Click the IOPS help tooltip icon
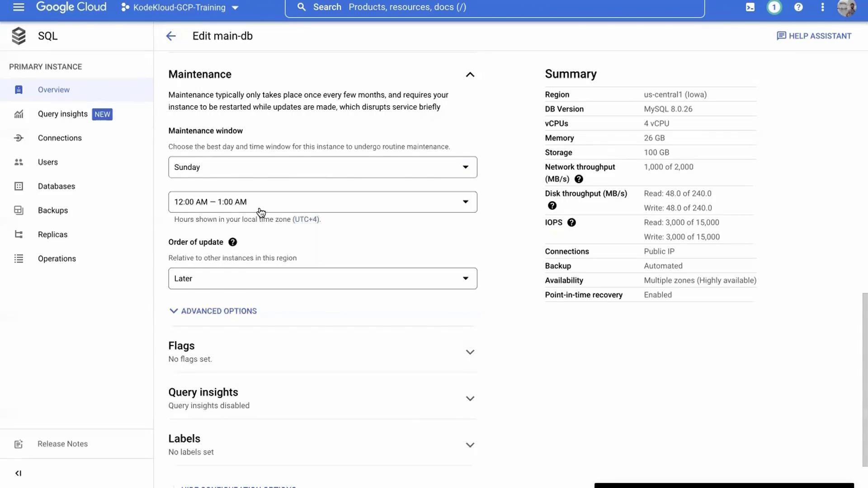The width and height of the screenshot is (868, 488). coord(571,222)
